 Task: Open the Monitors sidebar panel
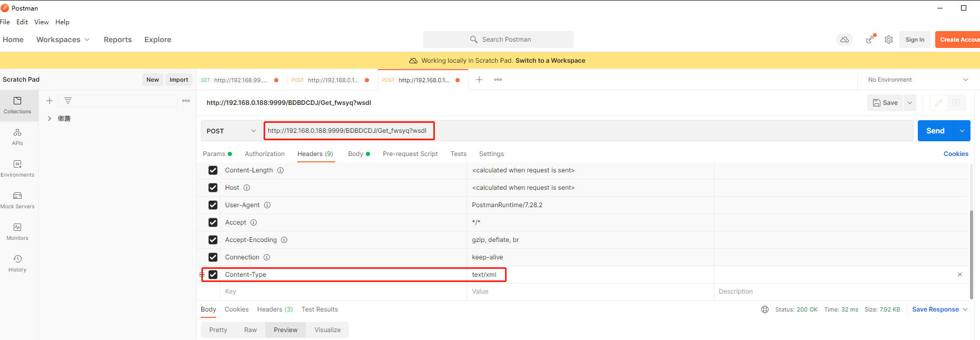pyautogui.click(x=17, y=232)
